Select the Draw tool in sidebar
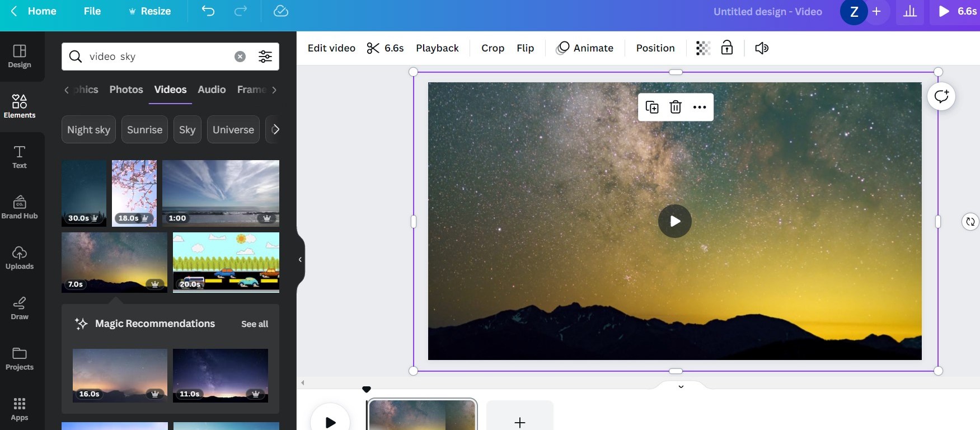980x430 pixels. tap(20, 309)
